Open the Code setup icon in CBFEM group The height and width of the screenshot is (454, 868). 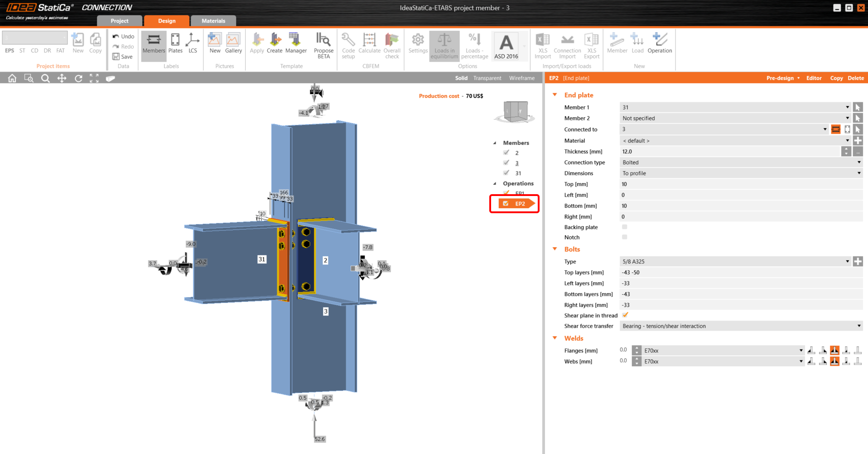[x=348, y=43]
